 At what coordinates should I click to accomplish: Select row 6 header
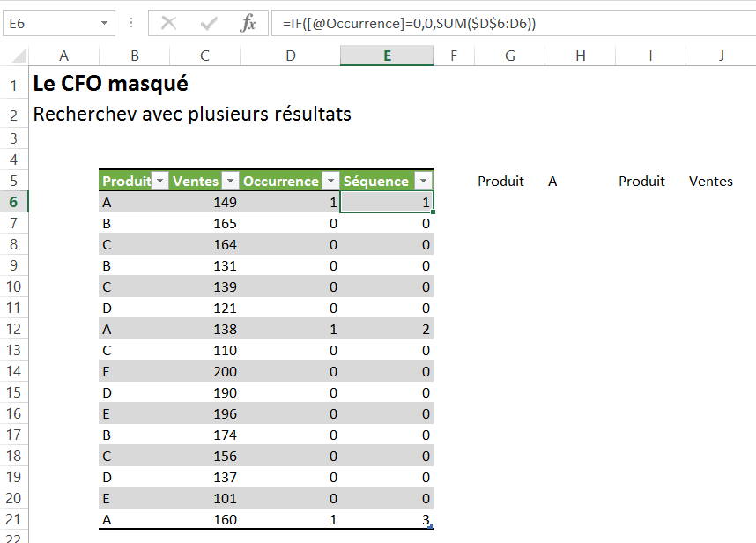click(x=14, y=202)
